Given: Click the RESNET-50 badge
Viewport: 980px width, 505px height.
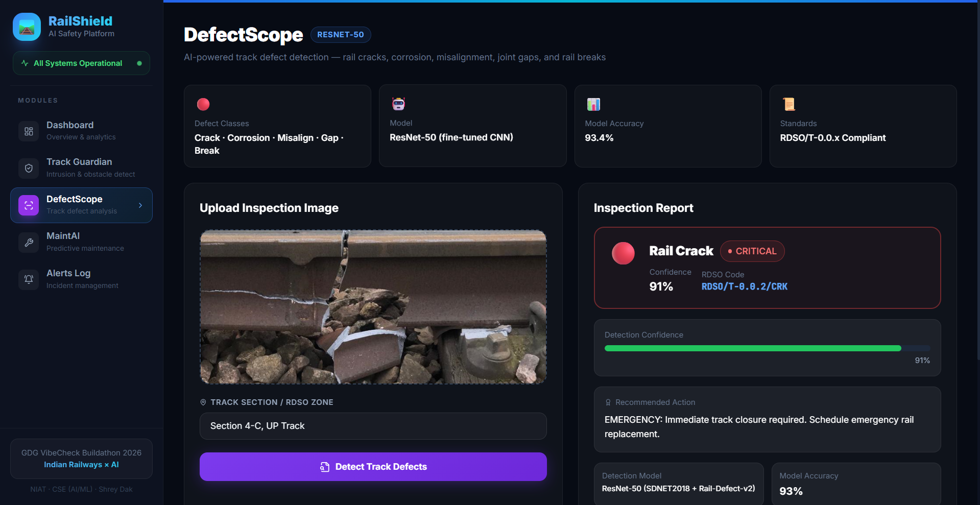Looking at the screenshot, I should coord(340,35).
